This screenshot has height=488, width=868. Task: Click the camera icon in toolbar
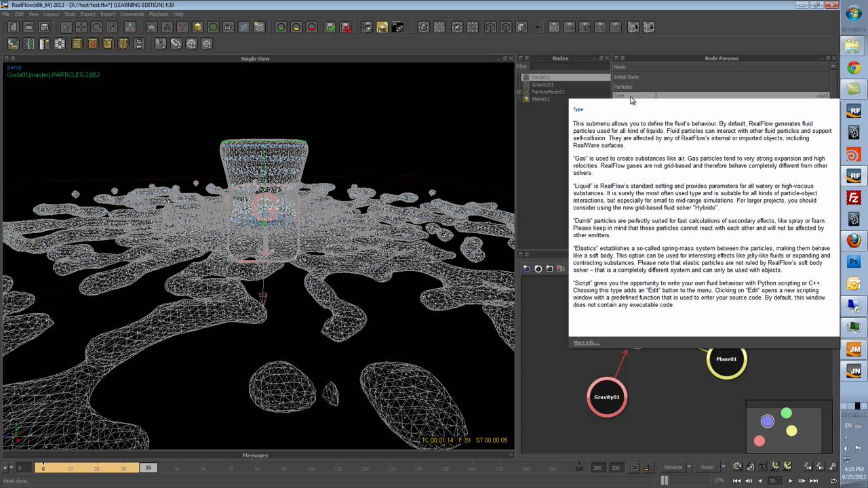coord(229,27)
